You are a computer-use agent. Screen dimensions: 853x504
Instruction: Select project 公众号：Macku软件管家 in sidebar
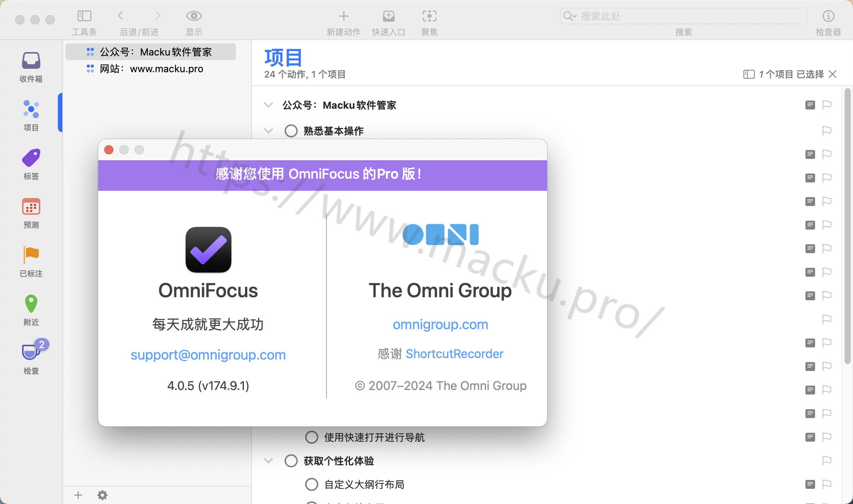point(151,52)
